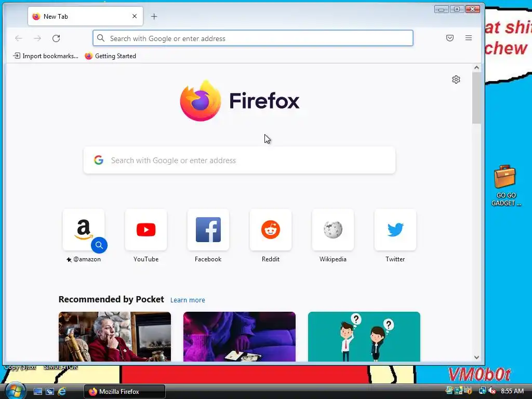Select the New Tab tab
Screen dimensions: 532x399
[x=86, y=16]
